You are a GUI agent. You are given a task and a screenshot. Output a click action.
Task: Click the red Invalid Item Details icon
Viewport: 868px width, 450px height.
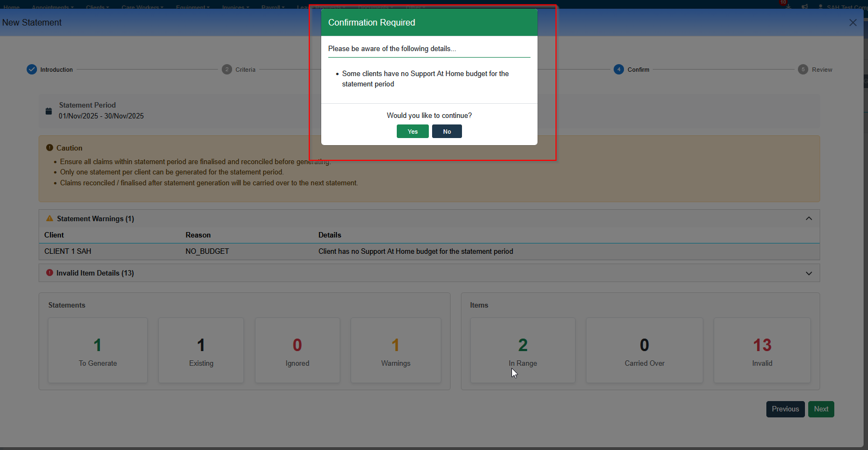click(x=50, y=273)
